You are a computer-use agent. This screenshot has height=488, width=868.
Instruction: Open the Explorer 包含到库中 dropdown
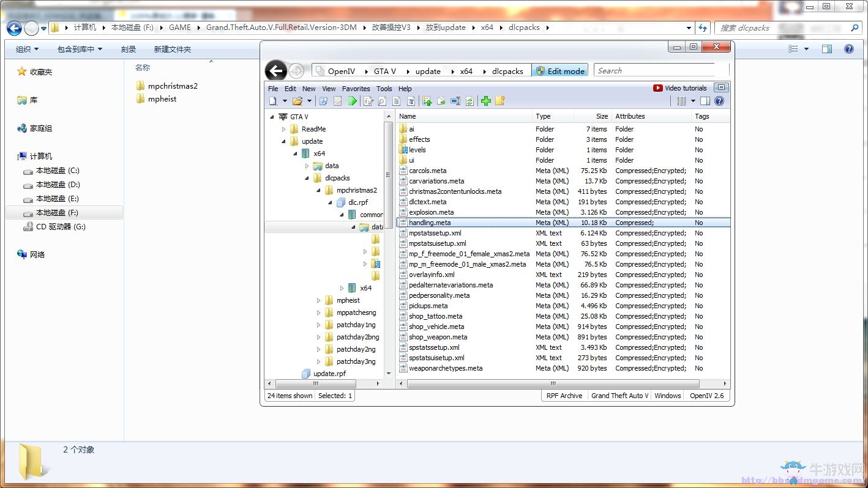[x=80, y=49]
